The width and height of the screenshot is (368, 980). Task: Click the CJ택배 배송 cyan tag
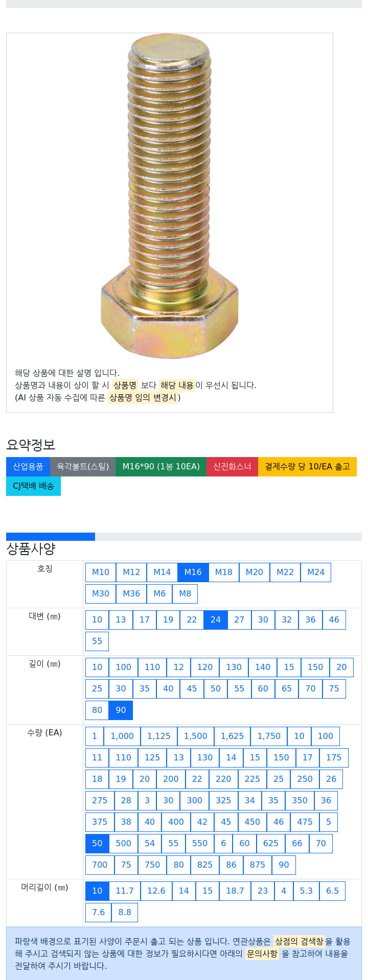[33, 486]
